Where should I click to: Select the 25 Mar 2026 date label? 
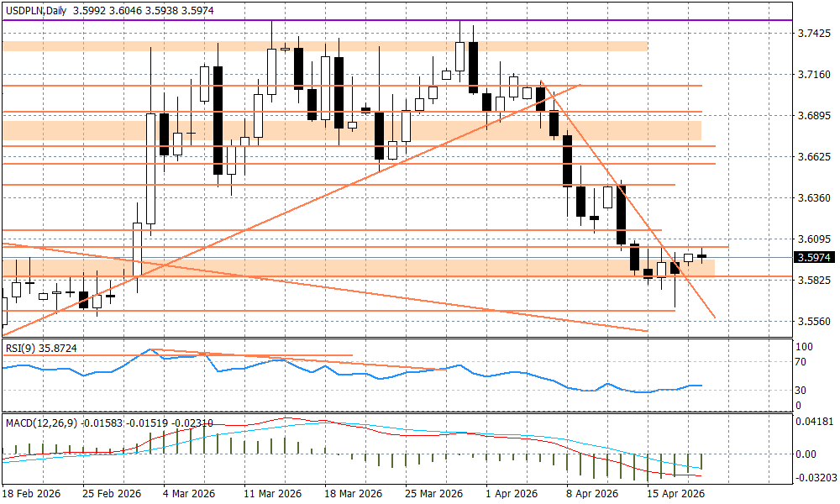click(x=435, y=493)
